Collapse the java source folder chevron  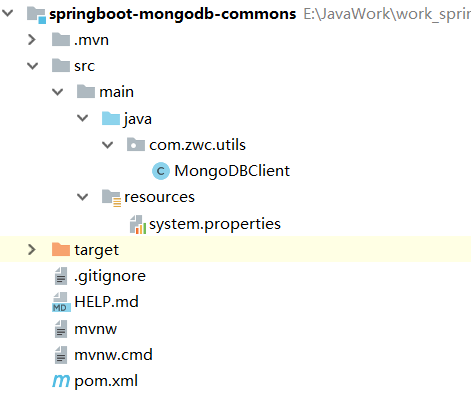[x=82, y=118]
